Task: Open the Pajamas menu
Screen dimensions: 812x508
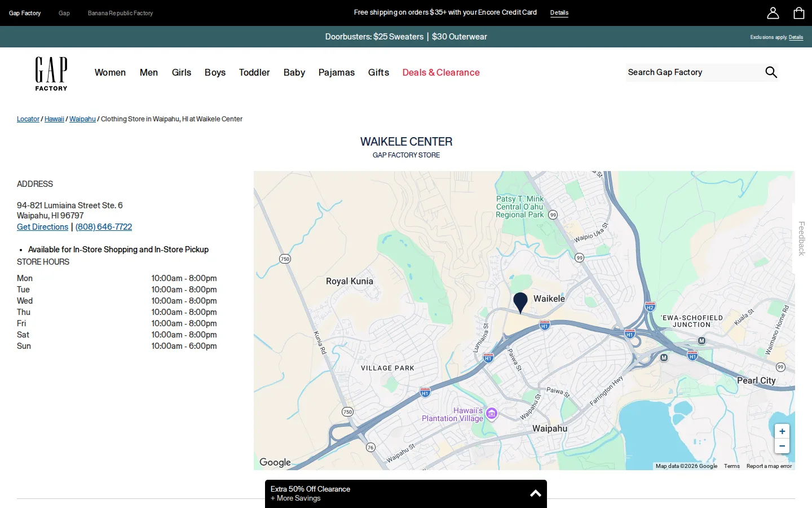Action: click(337, 72)
